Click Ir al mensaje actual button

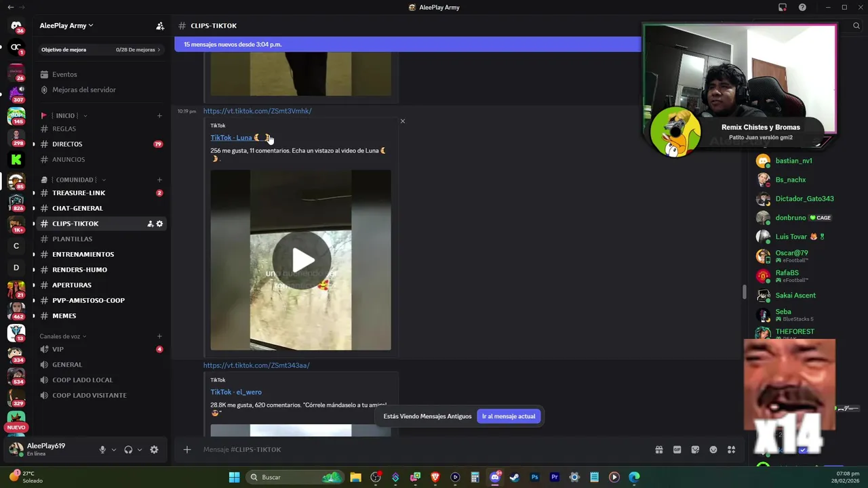pyautogui.click(x=509, y=416)
